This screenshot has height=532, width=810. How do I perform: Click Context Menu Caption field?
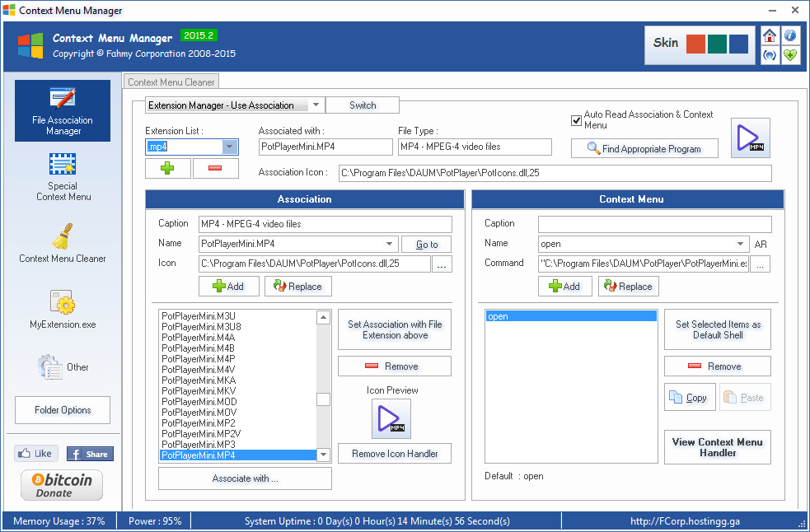[x=655, y=224]
